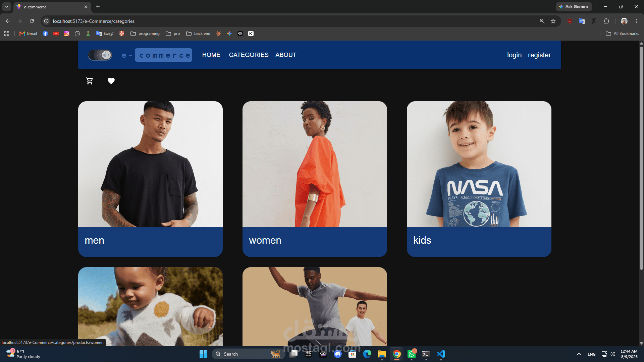This screenshot has height=362, width=644.
Task: Show hidden system tray icons
Action: pyautogui.click(x=579, y=354)
